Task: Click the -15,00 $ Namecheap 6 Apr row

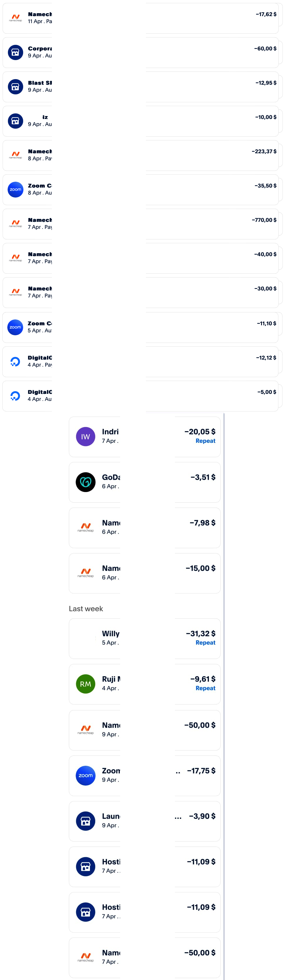Action: point(144,573)
